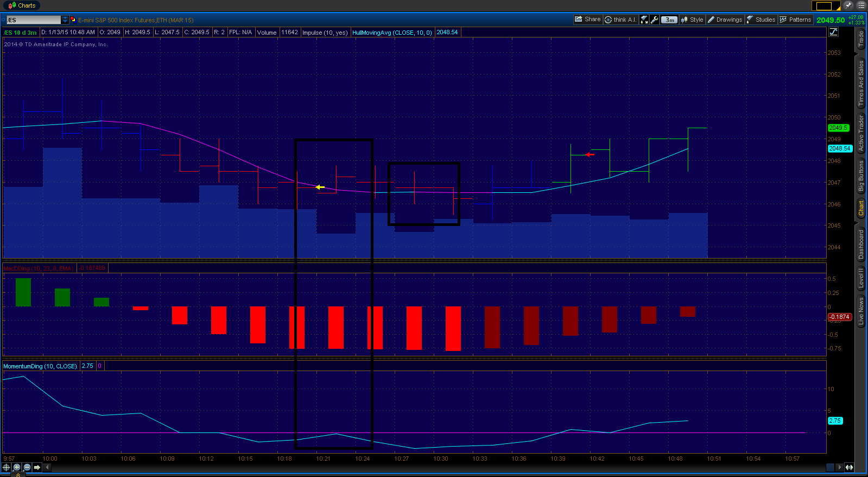The height and width of the screenshot is (477, 868).
Task: Click the Impulse (10, yes) label
Action: (x=325, y=33)
